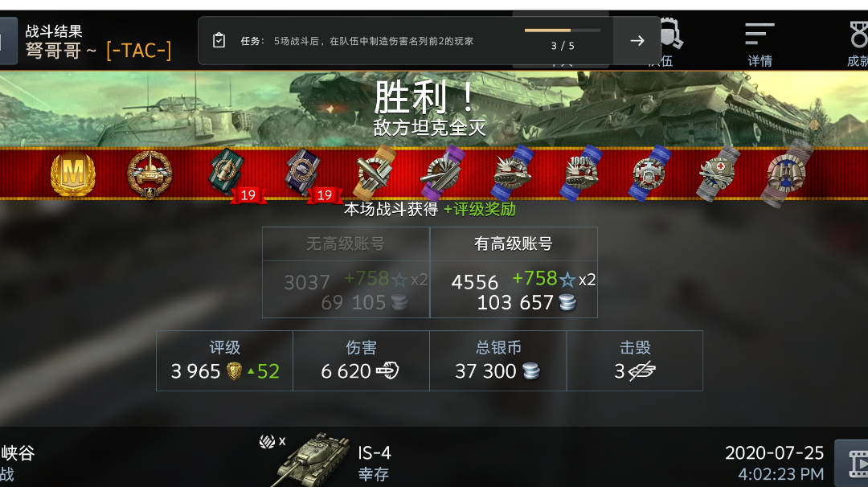Select the binoculars scout medal
Image resolution: width=868 pixels, height=487 pixels.
tap(786, 174)
